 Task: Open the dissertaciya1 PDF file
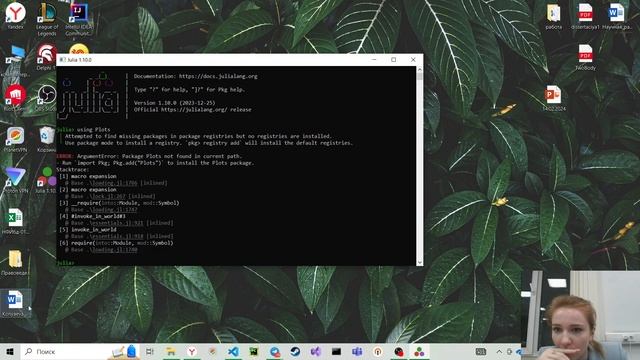coord(585,16)
